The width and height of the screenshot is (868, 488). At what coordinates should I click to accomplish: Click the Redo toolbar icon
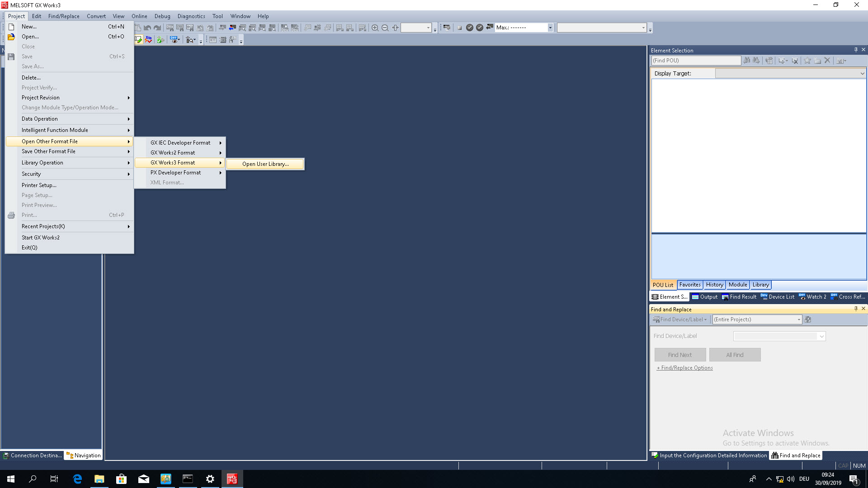[157, 28]
